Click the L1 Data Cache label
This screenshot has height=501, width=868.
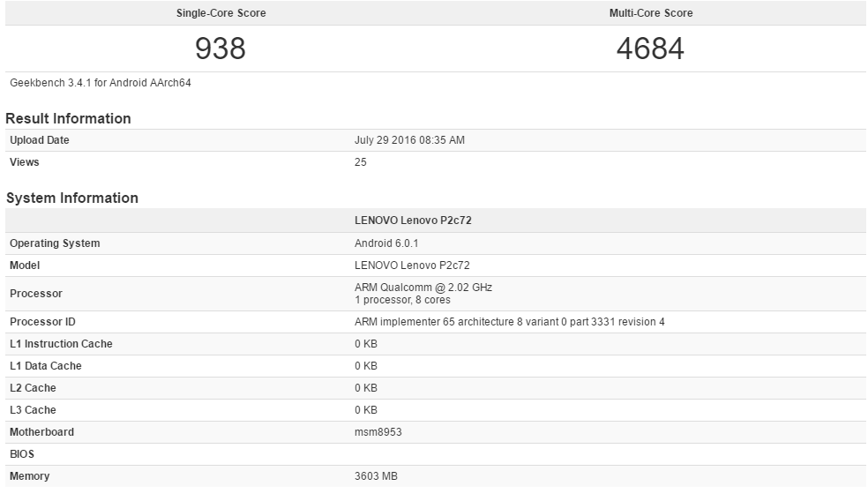(x=45, y=366)
